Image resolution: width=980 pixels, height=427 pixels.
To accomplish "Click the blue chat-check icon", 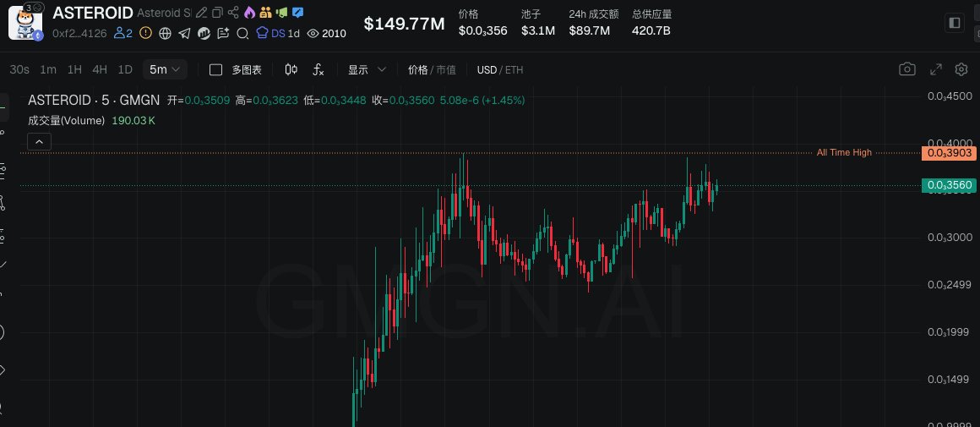I will (297, 13).
